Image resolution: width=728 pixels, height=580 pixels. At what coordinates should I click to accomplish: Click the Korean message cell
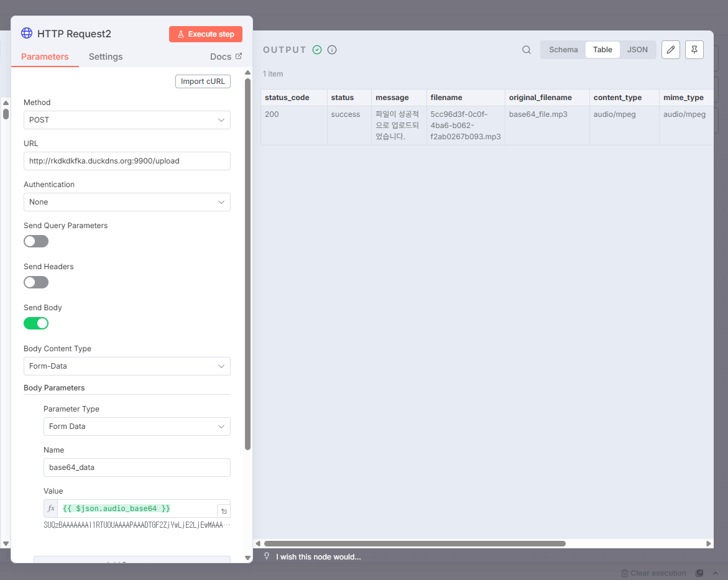pos(399,126)
